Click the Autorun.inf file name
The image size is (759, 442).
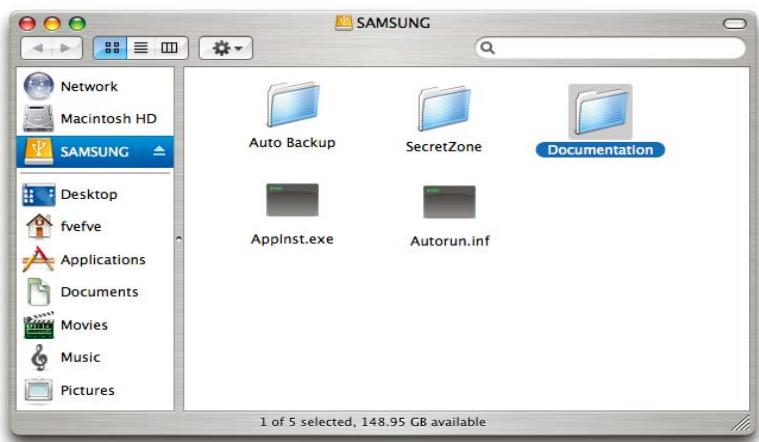(450, 241)
